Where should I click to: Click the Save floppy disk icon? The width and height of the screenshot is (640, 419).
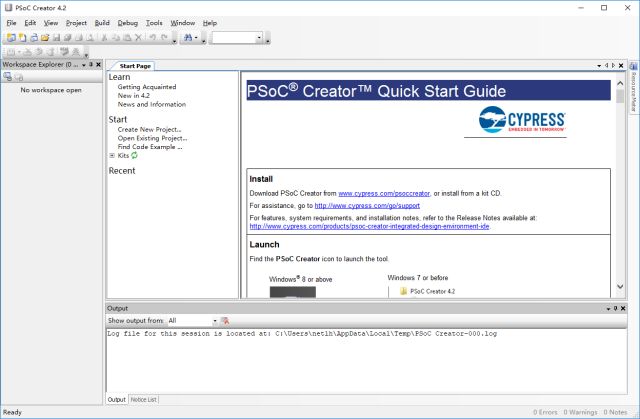[x=56, y=38]
